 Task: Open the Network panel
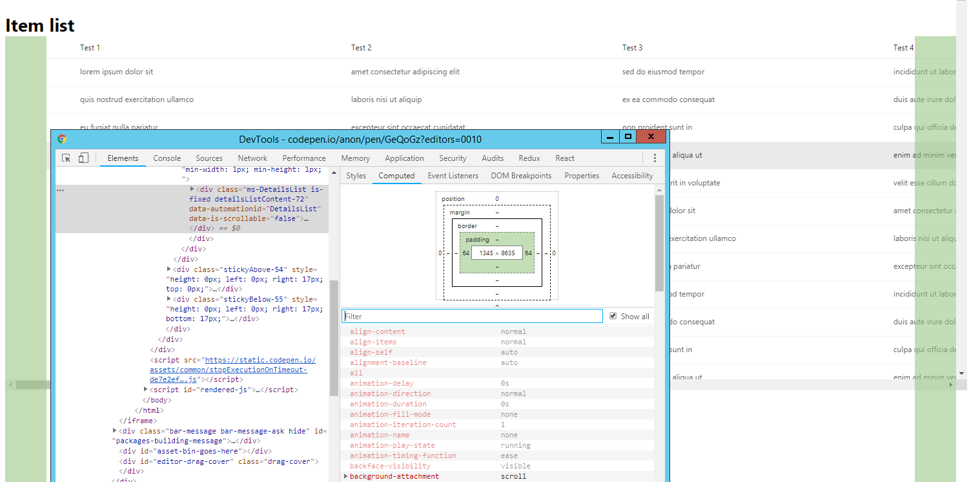[252, 158]
